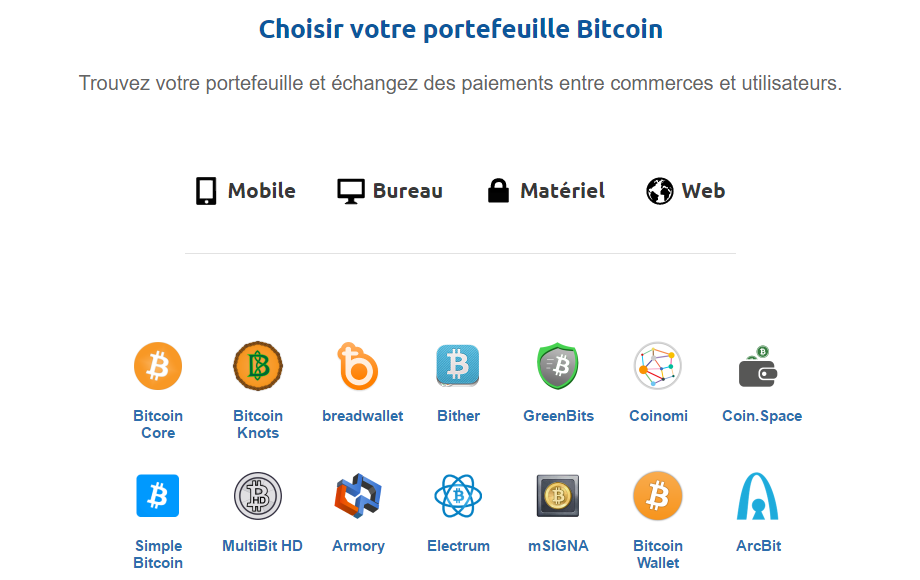The image size is (920, 580).
Task: Click the Electrum atom icon
Action: click(x=458, y=496)
